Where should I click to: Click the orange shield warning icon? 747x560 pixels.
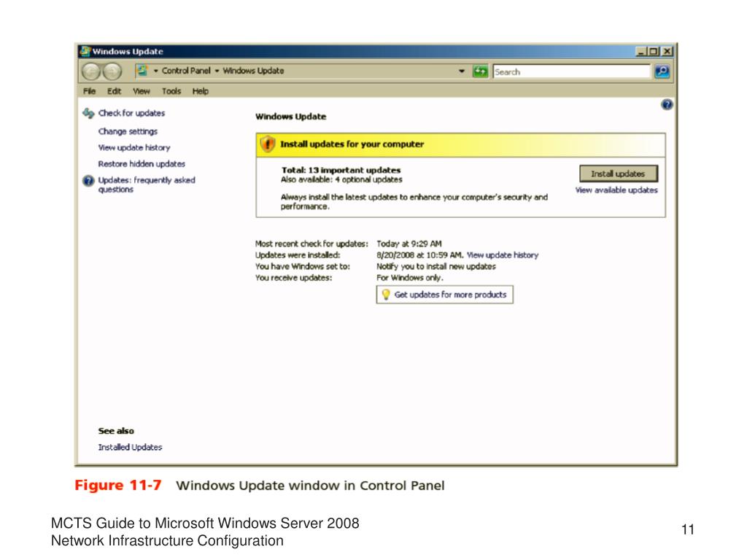[x=268, y=144]
